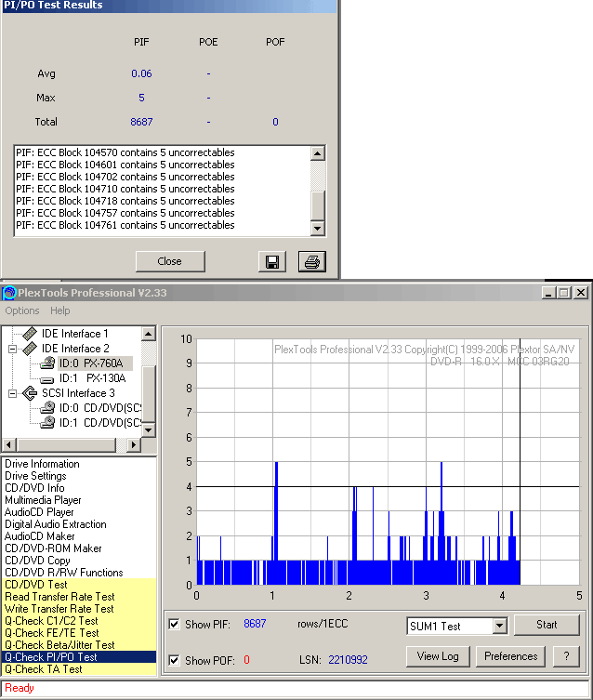Maximize the PlexTools Professional window
The height and width of the screenshot is (700, 593).
[564, 293]
